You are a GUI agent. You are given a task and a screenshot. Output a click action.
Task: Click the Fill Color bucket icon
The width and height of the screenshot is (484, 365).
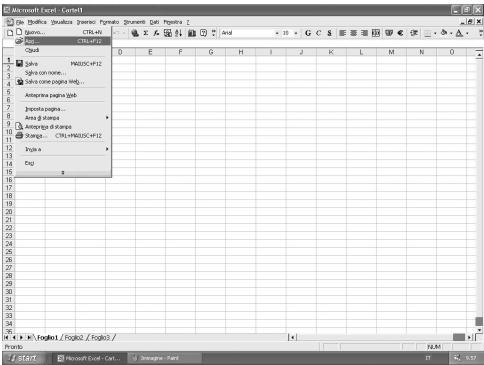point(444,33)
